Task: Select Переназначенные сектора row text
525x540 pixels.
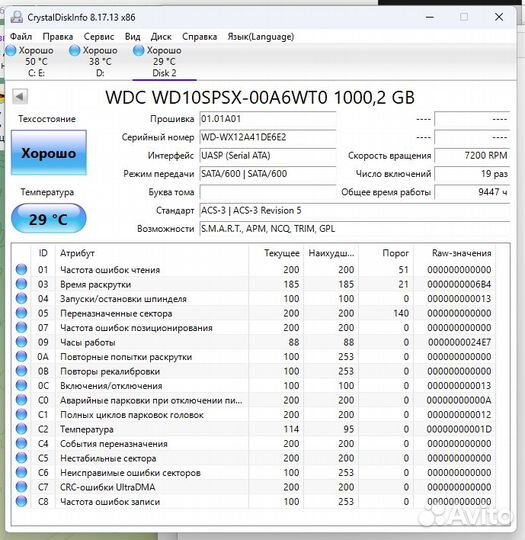Action: 116,313
